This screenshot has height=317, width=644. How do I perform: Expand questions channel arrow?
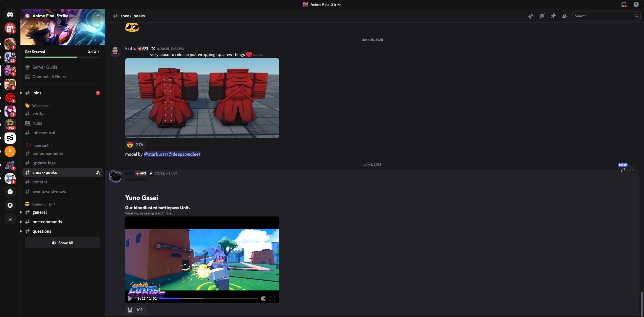[21, 231]
